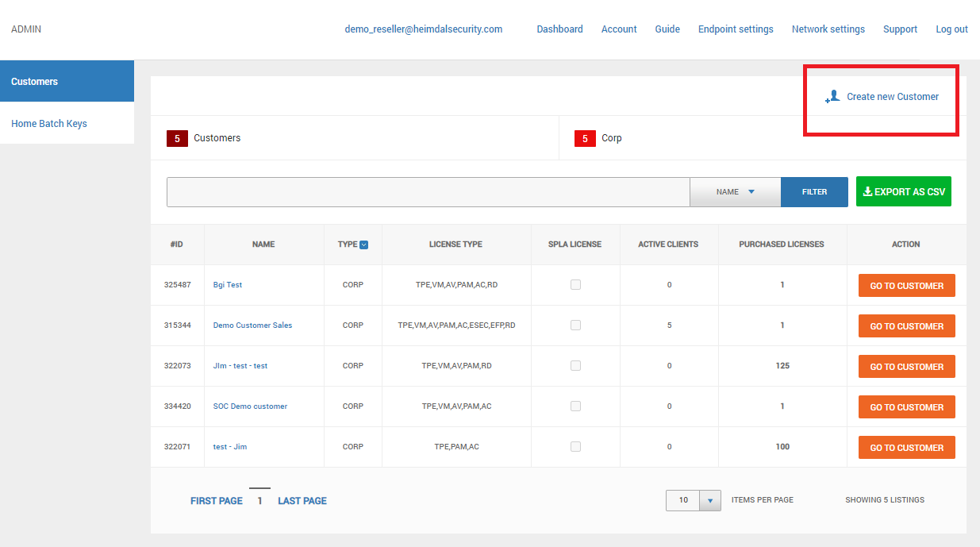Open the Jim - test - test name link
The height and width of the screenshot is (547, 980).
point(240,366)
